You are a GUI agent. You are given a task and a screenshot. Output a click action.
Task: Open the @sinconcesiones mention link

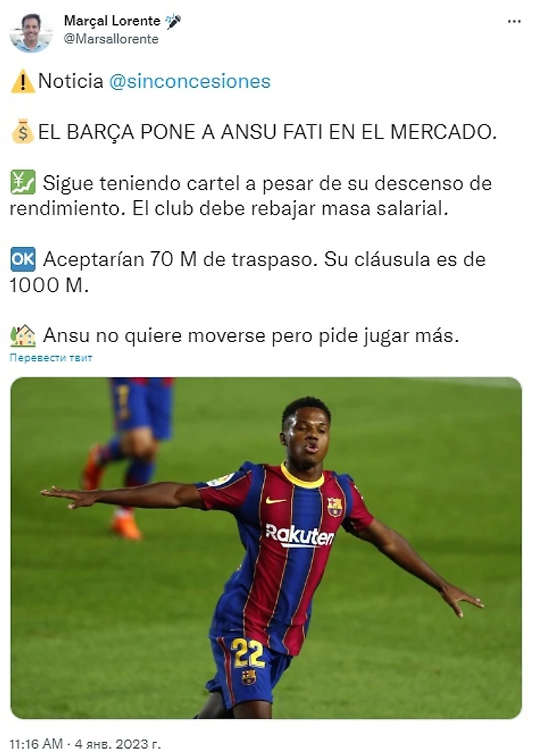pos(190,81)
